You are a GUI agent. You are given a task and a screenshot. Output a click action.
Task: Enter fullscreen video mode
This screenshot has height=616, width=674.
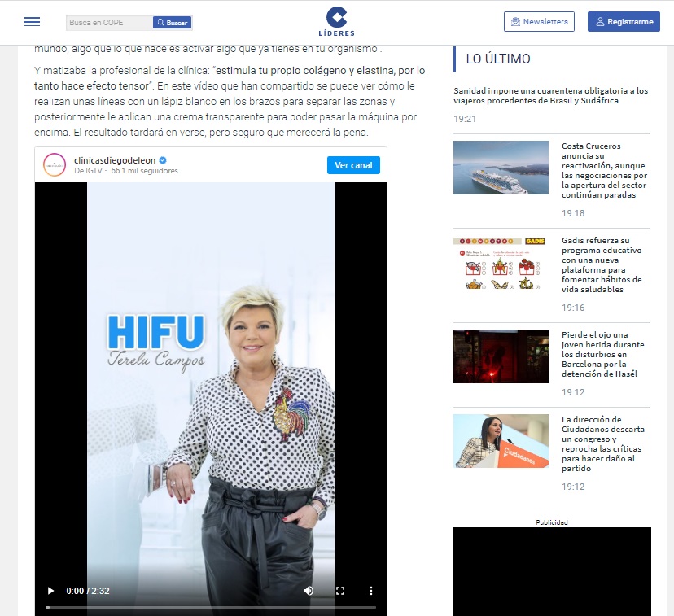click(x=340, y=591)
